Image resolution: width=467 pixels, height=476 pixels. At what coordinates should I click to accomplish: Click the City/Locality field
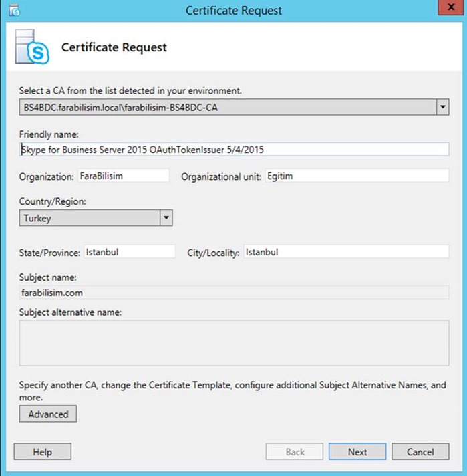click(x=346, y=252)
